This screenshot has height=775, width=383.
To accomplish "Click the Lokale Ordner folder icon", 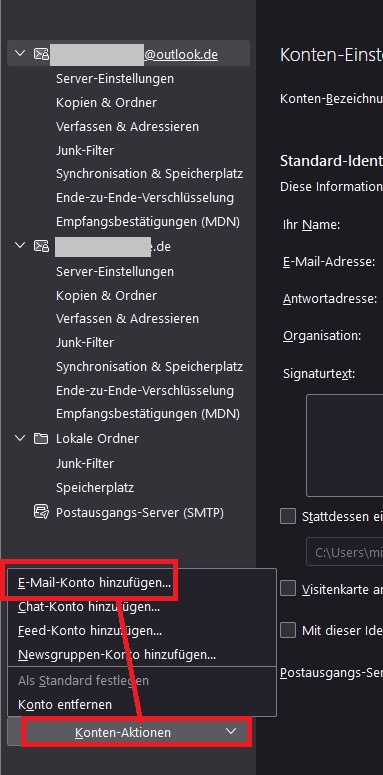I will (x=41, y=438).
